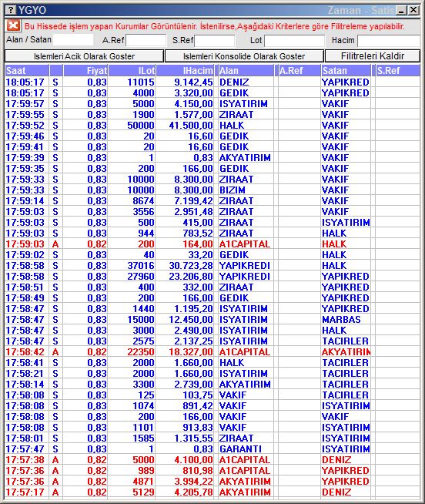Click BIZIM in the Alan column

(x=233, y=190)
